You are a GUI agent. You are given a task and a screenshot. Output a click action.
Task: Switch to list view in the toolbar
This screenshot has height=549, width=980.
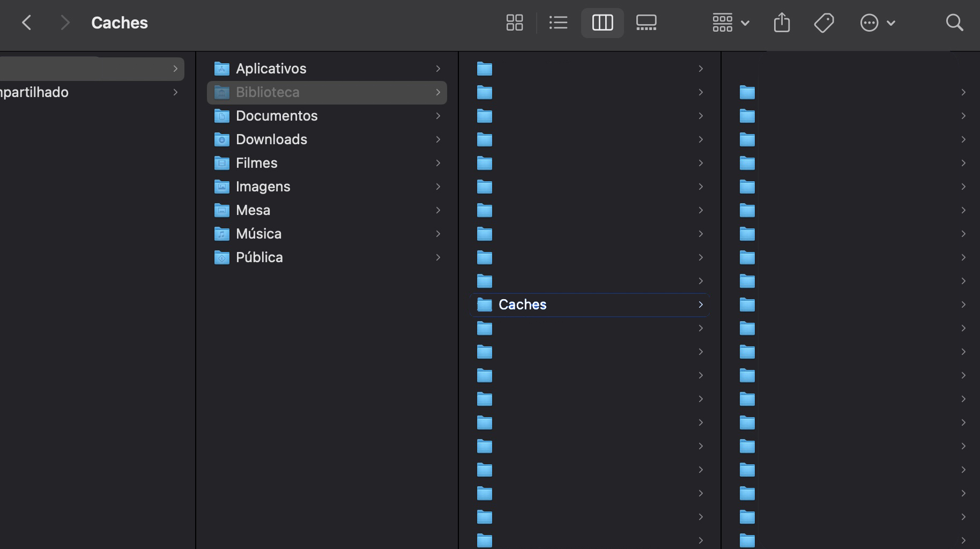coord(558,23)
